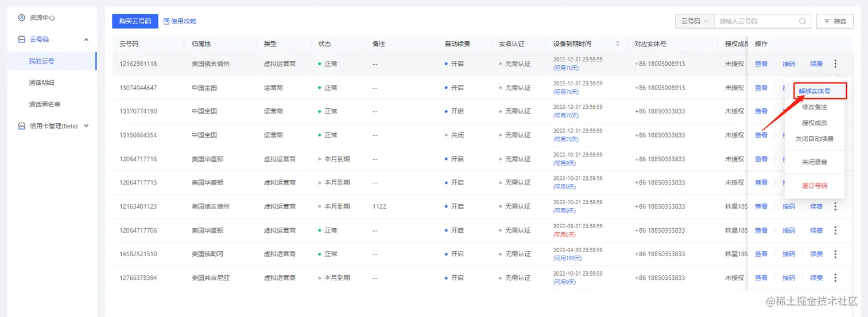Open more-options dots for row 12766378394
This screenshot has height=317, width=868.
[835, 278]
